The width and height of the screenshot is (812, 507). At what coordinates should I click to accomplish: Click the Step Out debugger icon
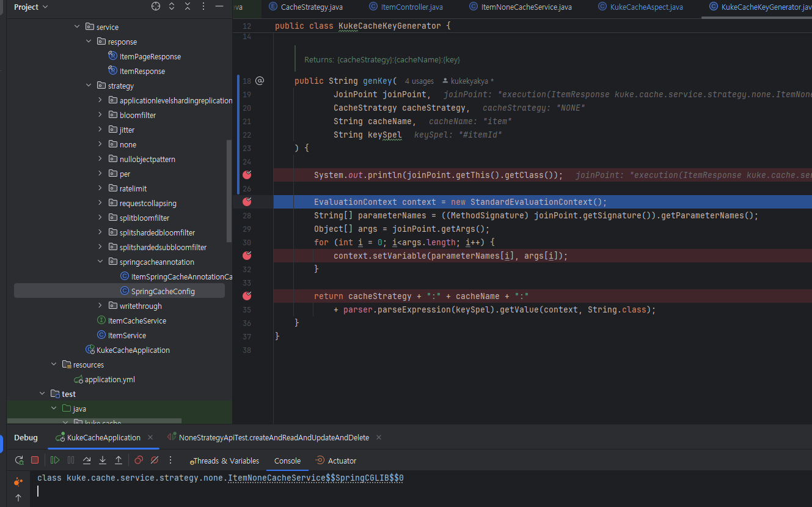(x=119, y=461)
